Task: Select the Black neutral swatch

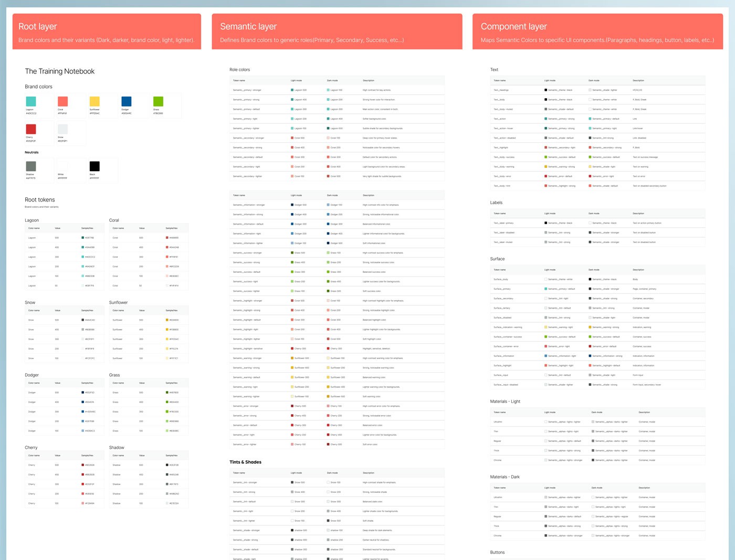Action: click(x=94, y=166)
